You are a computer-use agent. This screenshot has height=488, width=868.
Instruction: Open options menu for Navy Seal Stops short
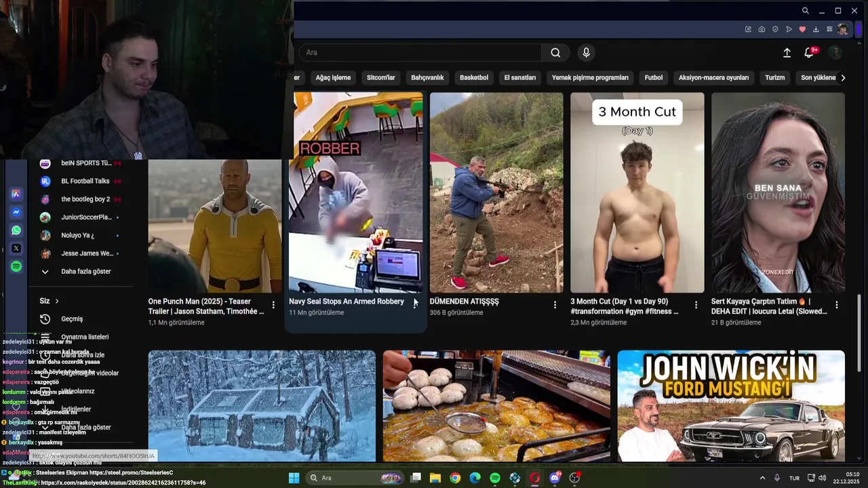414,305
